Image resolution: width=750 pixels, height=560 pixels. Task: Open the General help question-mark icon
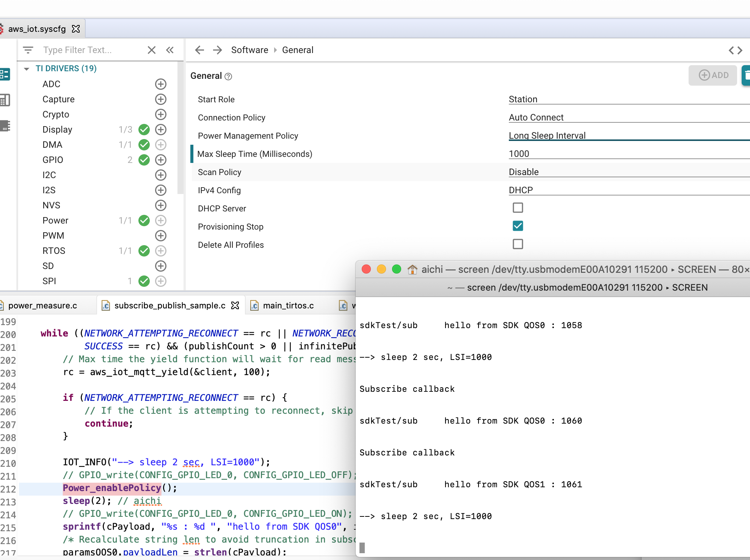pos(228,77)
